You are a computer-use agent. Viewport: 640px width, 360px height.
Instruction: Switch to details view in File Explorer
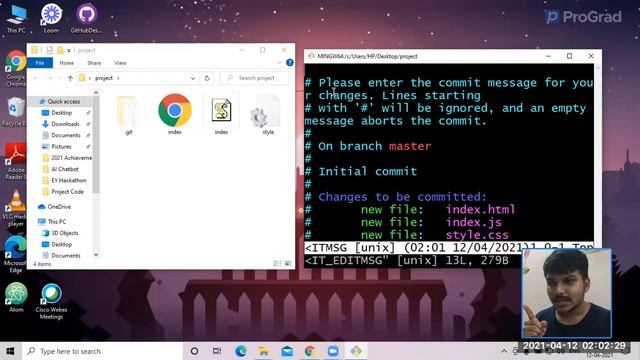click(278, 264)
